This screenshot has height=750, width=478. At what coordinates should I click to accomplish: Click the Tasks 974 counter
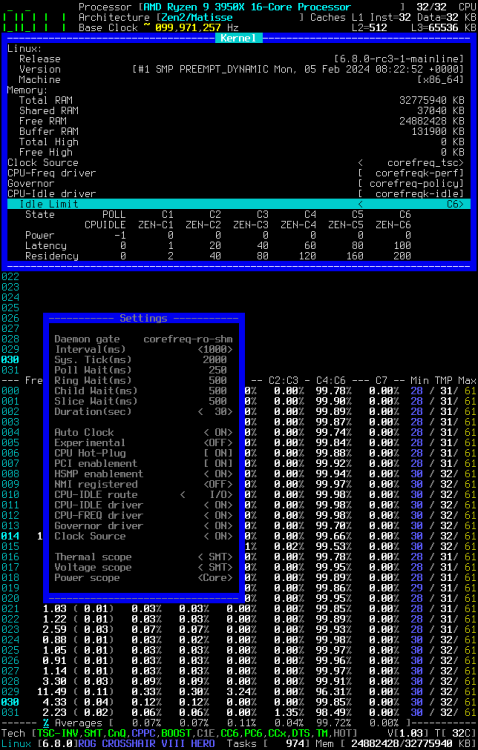coord(266,744)
